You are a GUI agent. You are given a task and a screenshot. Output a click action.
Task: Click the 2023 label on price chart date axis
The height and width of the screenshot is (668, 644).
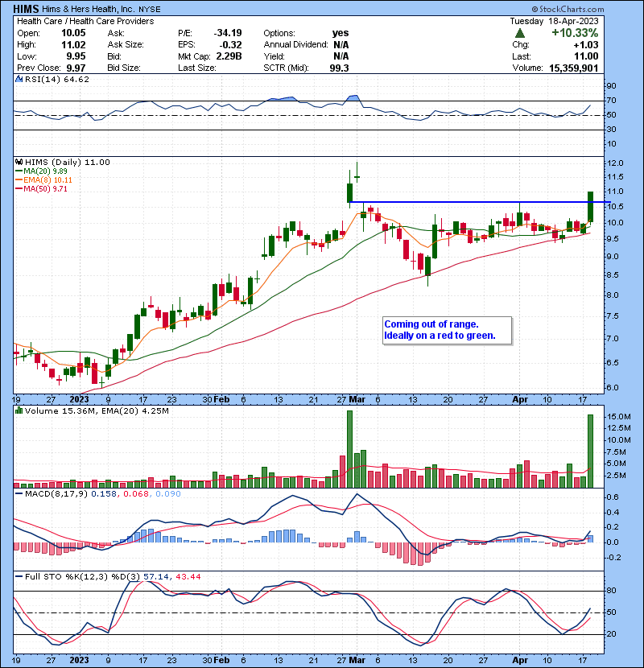tap(79, 400)
